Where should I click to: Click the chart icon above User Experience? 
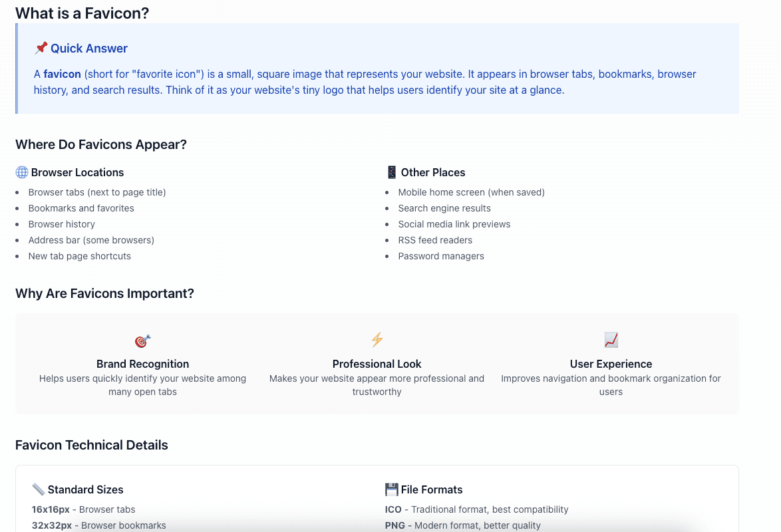point(611,340)
